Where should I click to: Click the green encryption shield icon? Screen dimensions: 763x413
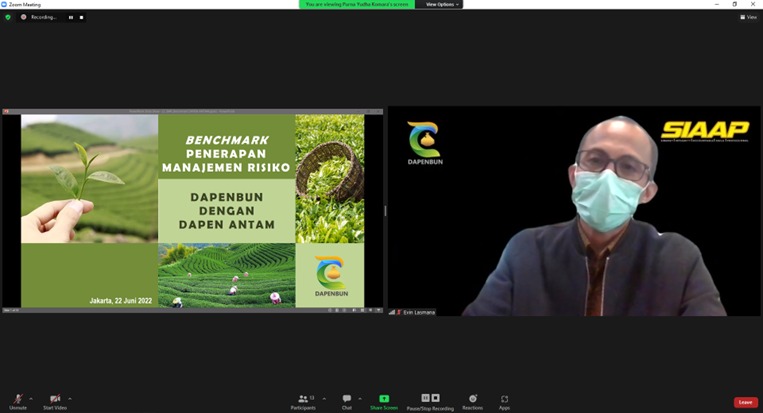pyautogui.click(x=8, y=17)
